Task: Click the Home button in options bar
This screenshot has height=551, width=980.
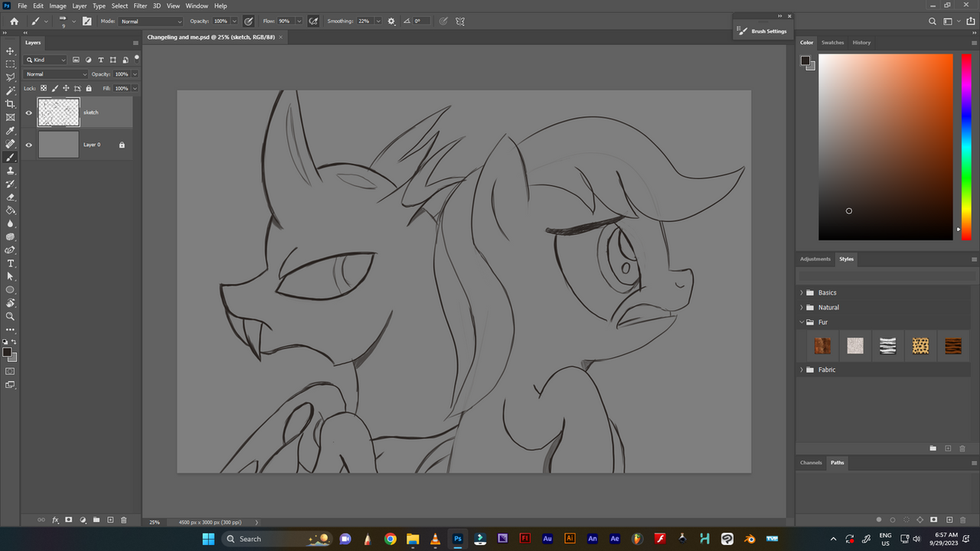Action: pos(14,21)
